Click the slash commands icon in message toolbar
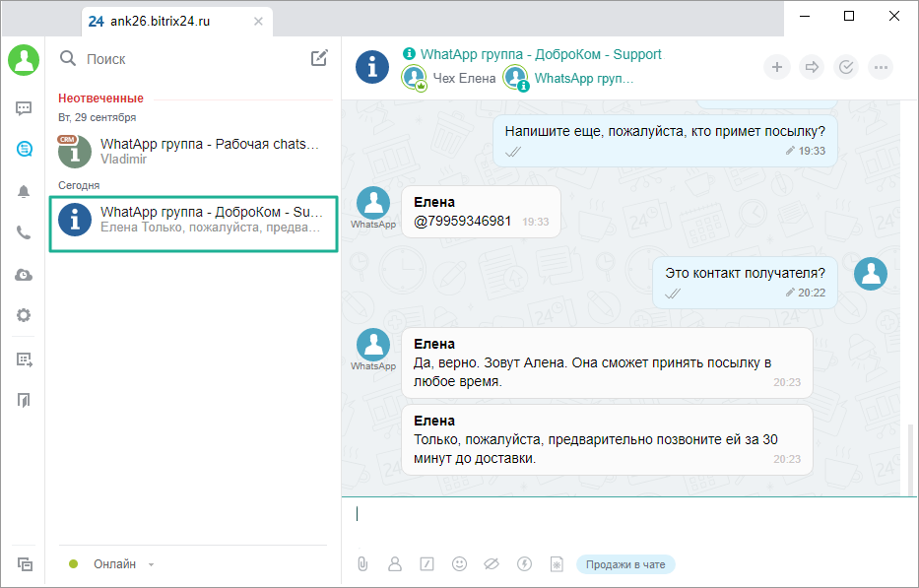The width and height of the screenshot is (919, 588). (427, 564)
